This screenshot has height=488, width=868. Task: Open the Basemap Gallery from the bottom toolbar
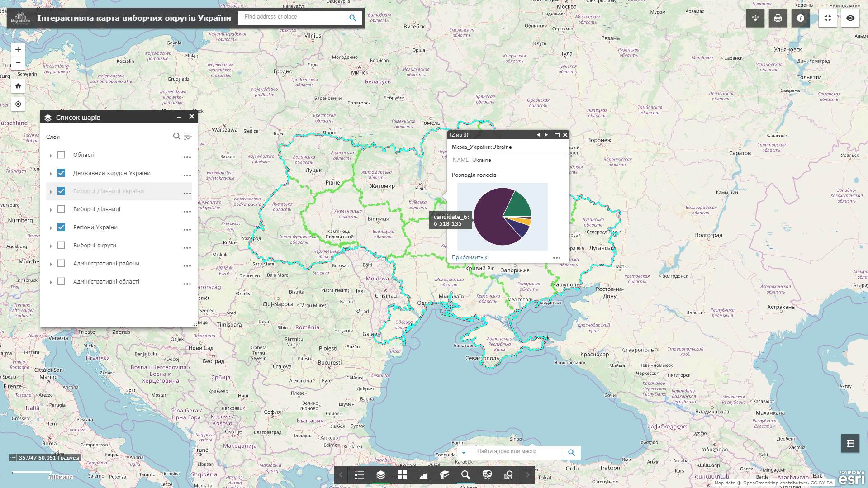coord(402,475)
